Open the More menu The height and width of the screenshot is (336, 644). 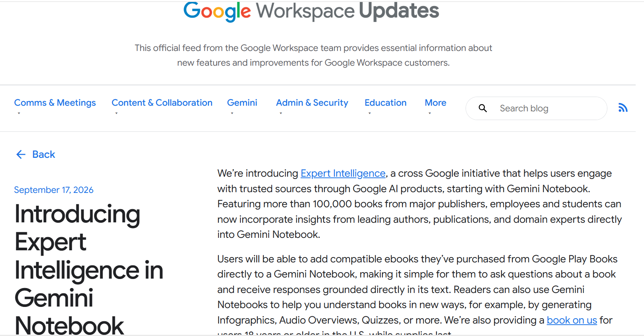coord(435,103)
